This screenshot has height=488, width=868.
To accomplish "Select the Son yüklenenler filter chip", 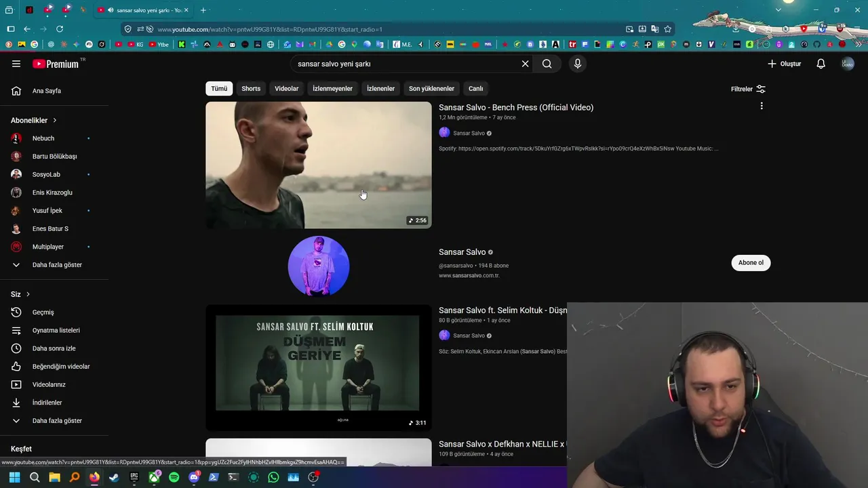I will click(x=431, y=89).
